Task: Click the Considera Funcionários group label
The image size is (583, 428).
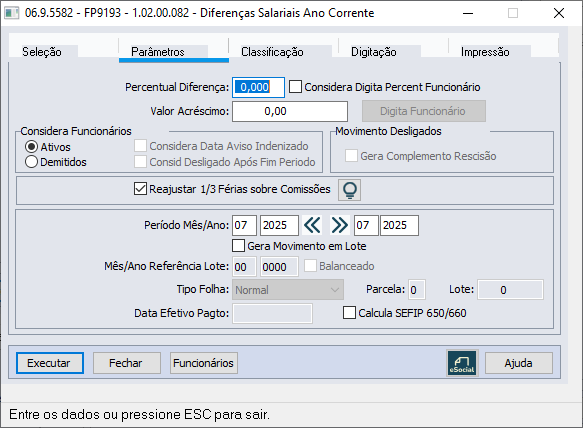Action: point(76,131)
